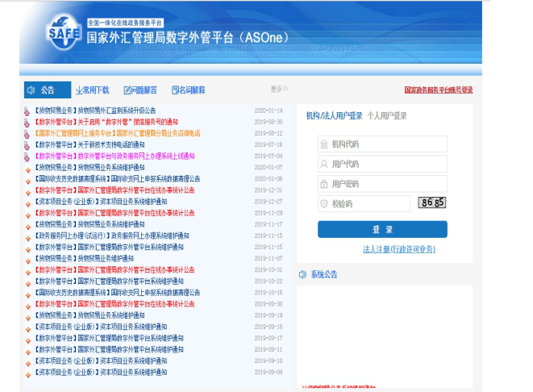
Task: Click the shield icon in 校验码 field
Action: (x=324, y=204)
